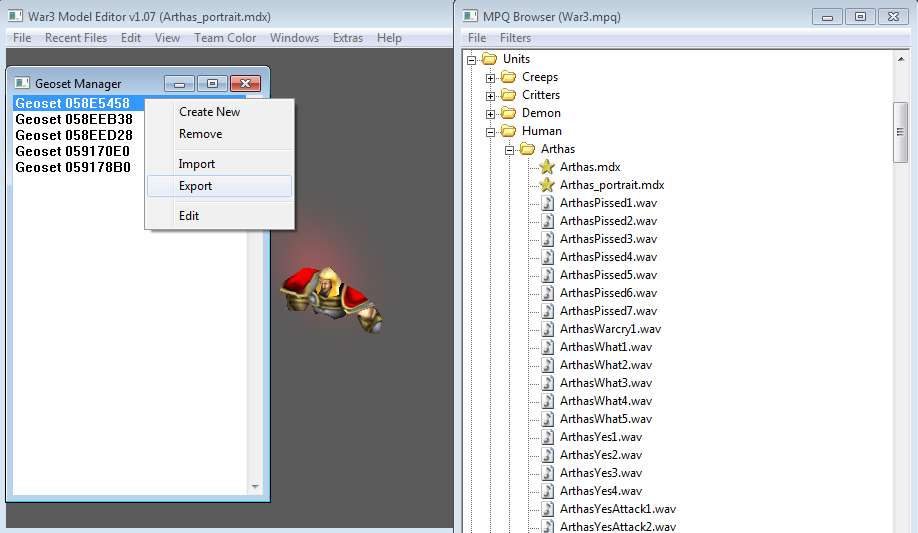Open the File menu in War3 Model Editor
The height and width of the screenshot is (533, 918).
point(22,37)
